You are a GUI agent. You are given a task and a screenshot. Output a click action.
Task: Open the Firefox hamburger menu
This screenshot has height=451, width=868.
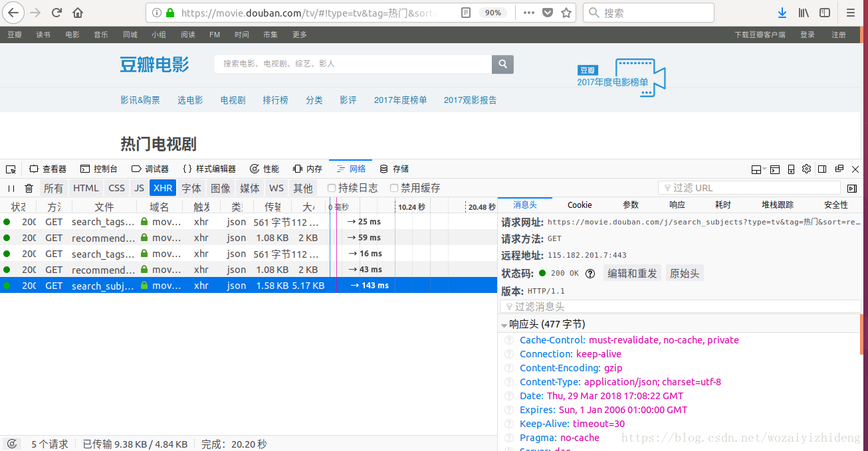[851, 13]
